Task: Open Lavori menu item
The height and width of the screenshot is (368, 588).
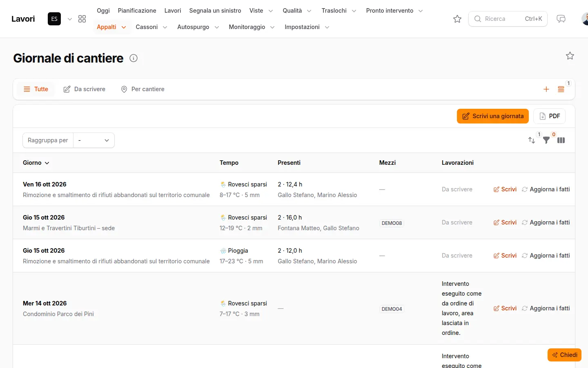Action: point(173,11)
